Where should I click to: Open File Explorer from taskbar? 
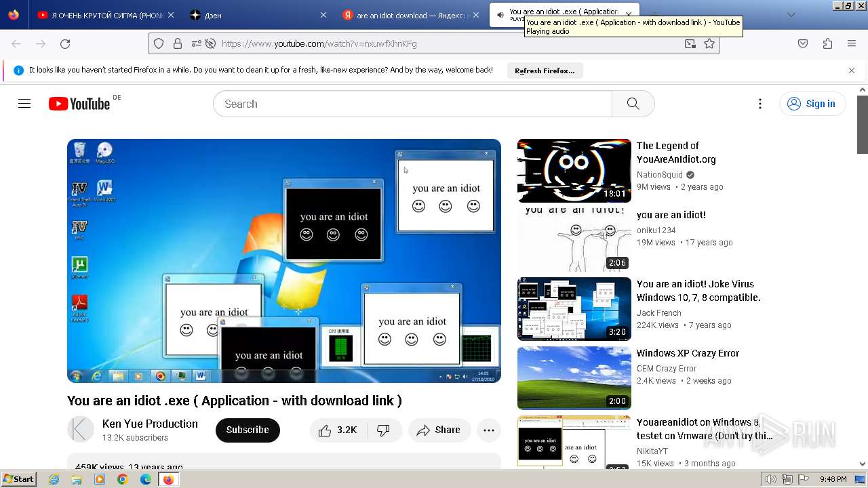click(x=77, y=479)
